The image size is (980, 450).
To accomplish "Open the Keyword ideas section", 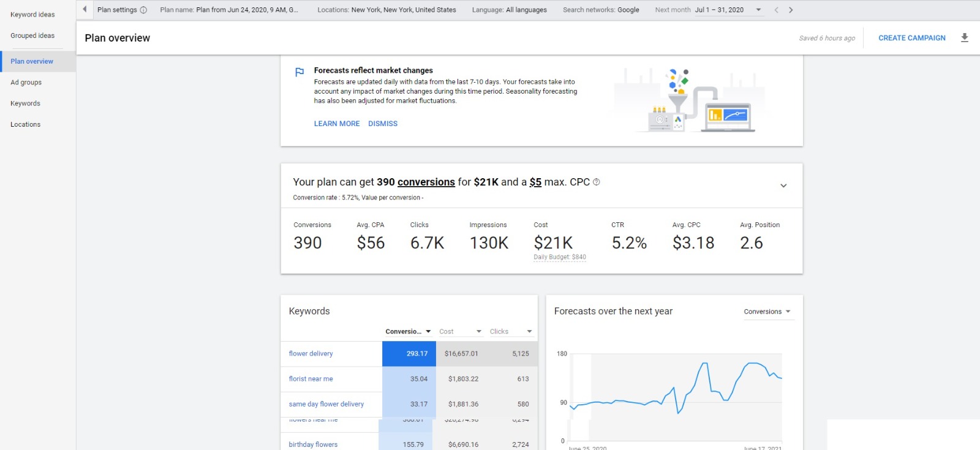I will tap(33, 15).
